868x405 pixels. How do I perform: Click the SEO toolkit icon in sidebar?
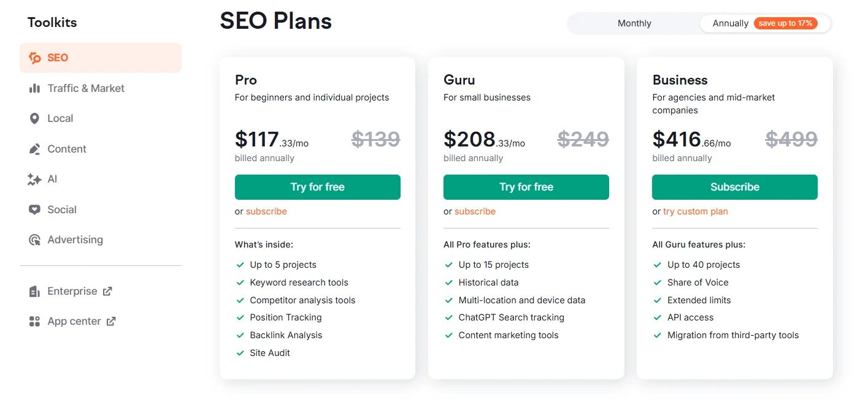point(35,58)
